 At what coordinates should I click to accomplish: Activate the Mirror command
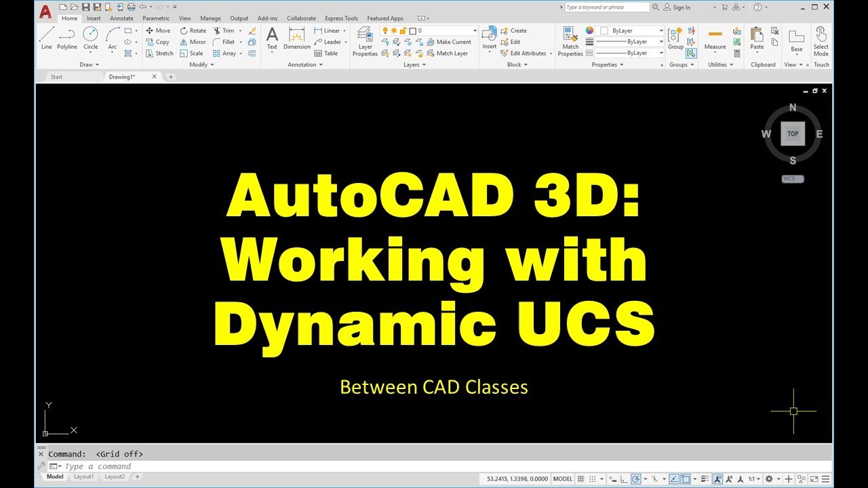coord(193,42)
